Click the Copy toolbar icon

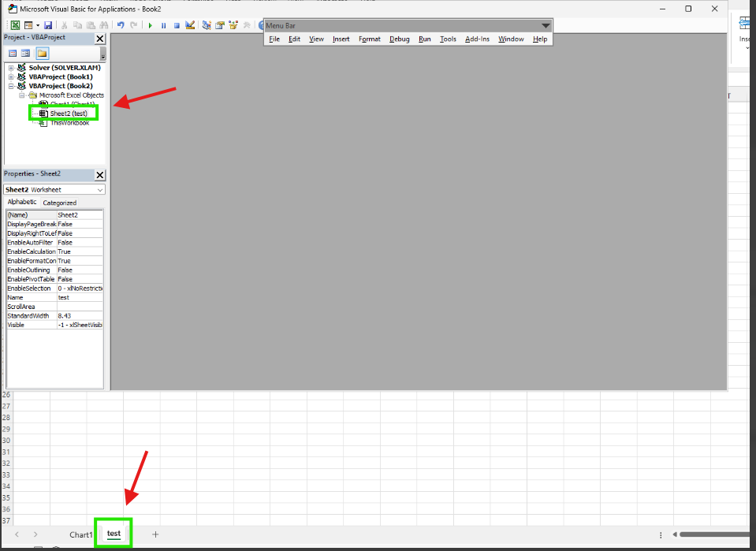coord(77,25)
